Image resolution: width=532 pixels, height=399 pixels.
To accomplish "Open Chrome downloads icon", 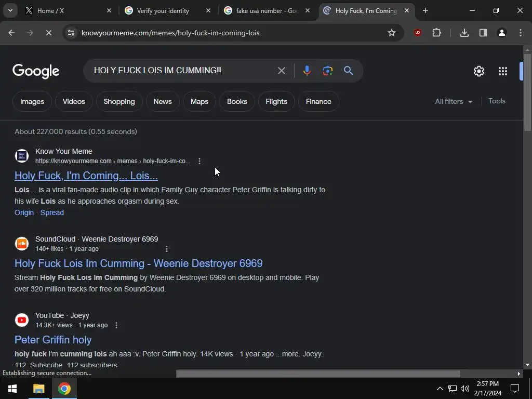I will tap(464, 33).
